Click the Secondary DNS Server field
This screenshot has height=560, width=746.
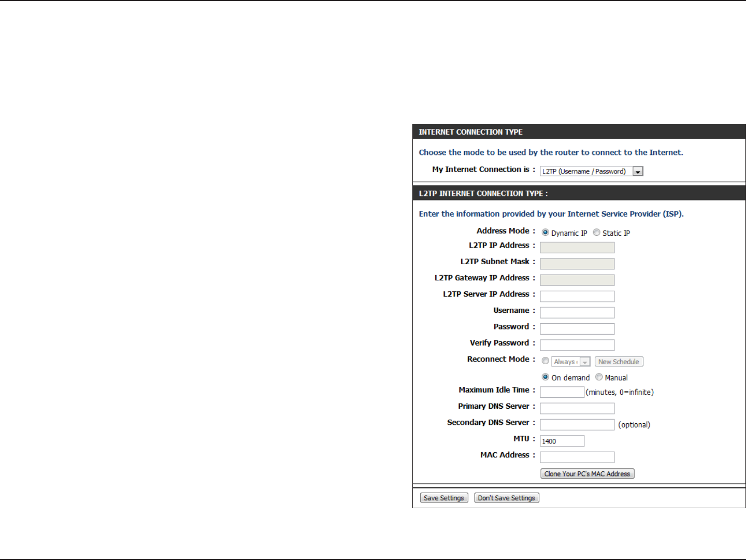(x=577, y=425)
